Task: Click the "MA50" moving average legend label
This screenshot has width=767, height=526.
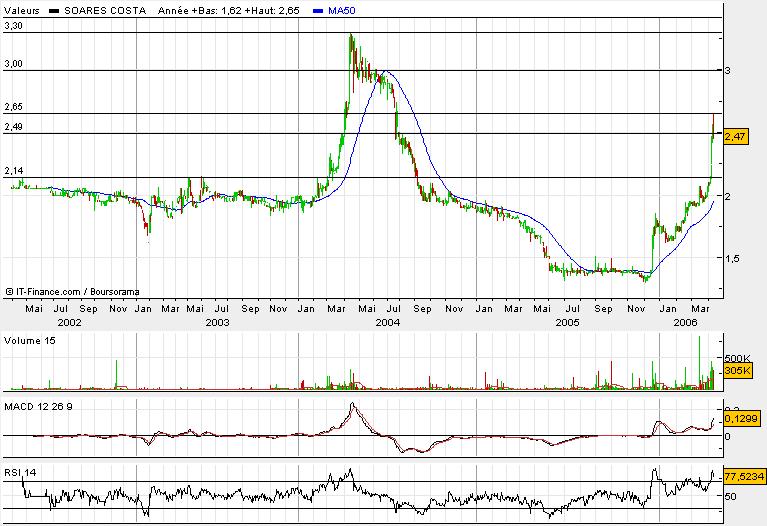Action: [341, 10]
